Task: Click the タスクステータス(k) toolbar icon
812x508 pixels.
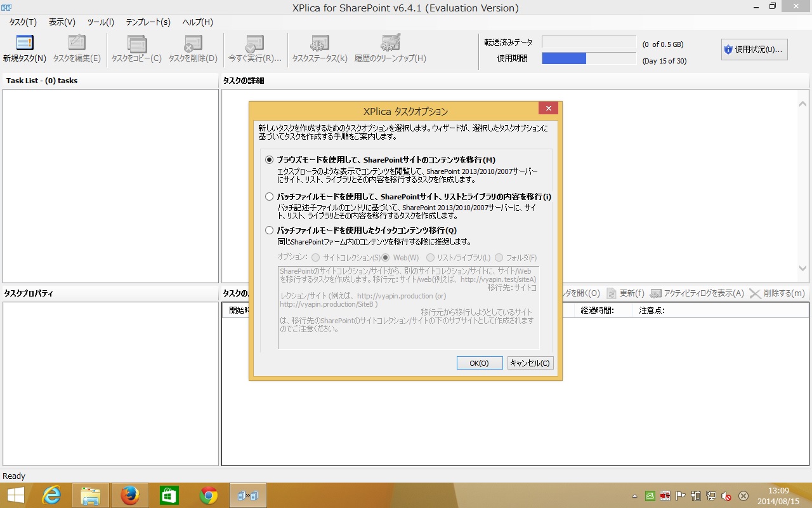Action: pos(319,43)
